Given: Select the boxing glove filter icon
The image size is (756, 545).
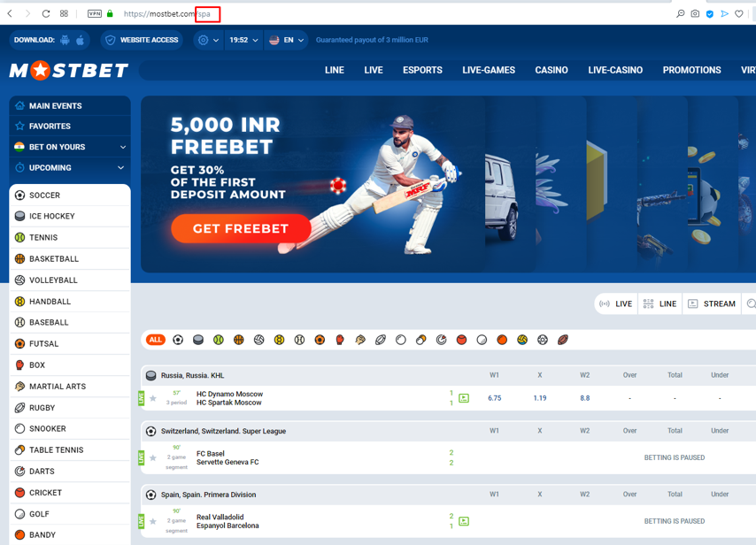Looking at the screenshot, I should click(x=340, y=340).
